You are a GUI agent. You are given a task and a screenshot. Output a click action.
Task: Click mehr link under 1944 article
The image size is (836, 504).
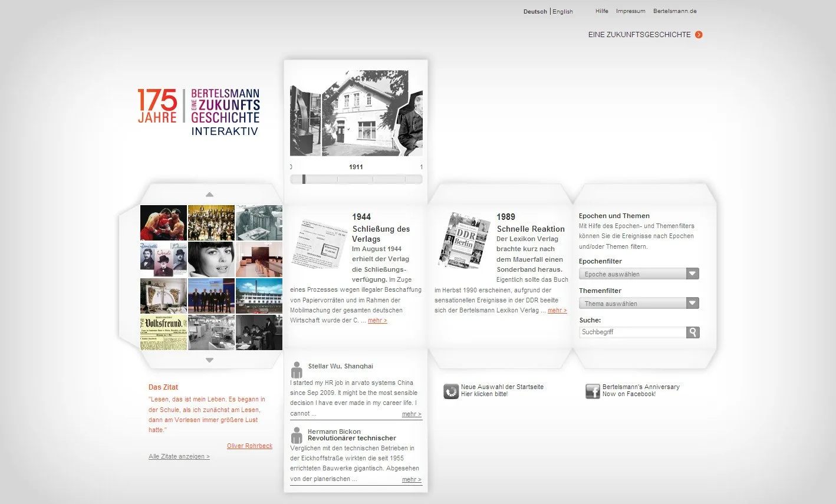point(377,321)
